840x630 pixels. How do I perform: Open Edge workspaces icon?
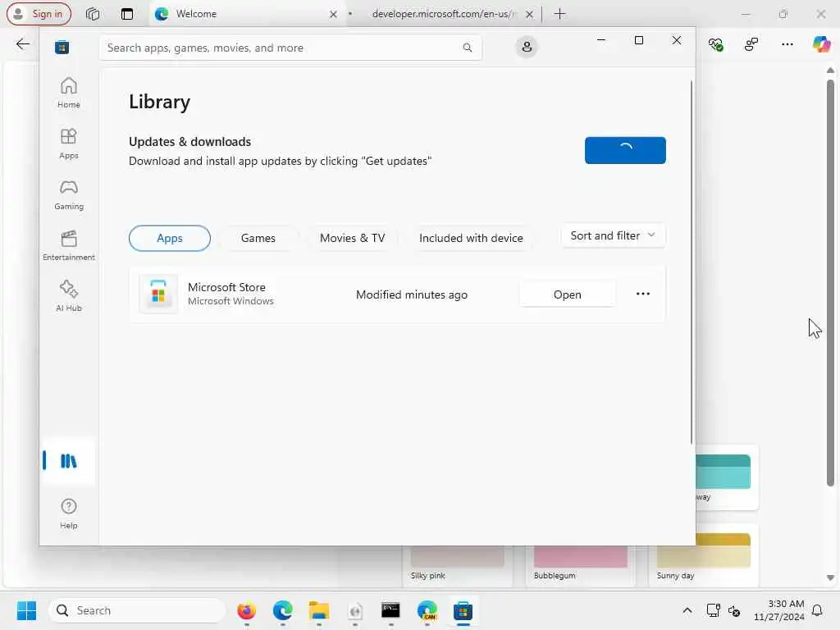(93, 14)
